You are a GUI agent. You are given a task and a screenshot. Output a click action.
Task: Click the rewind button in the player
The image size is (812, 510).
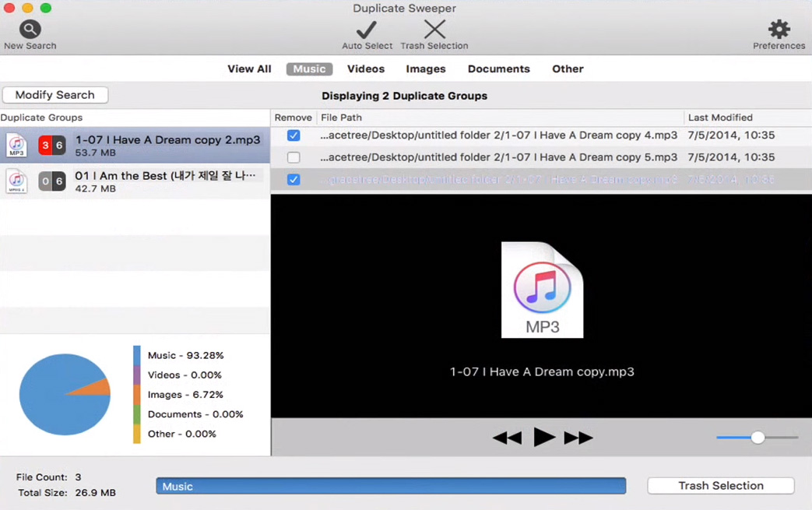[508, 438]
